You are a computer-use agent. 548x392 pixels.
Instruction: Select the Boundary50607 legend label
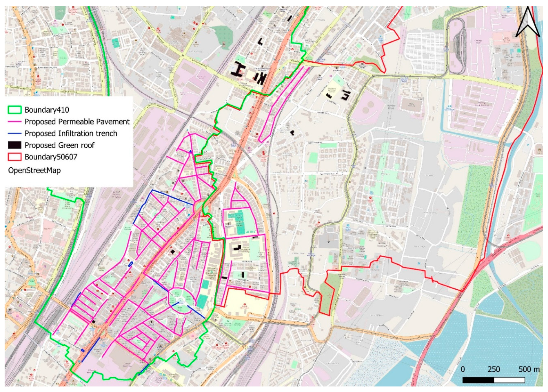[51, 157]
